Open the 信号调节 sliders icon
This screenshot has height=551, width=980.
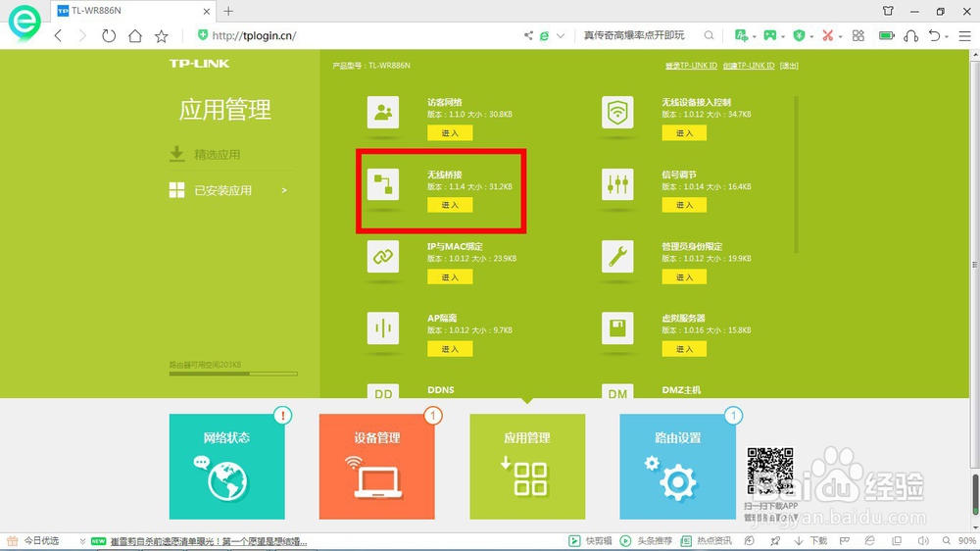point(617,184)
